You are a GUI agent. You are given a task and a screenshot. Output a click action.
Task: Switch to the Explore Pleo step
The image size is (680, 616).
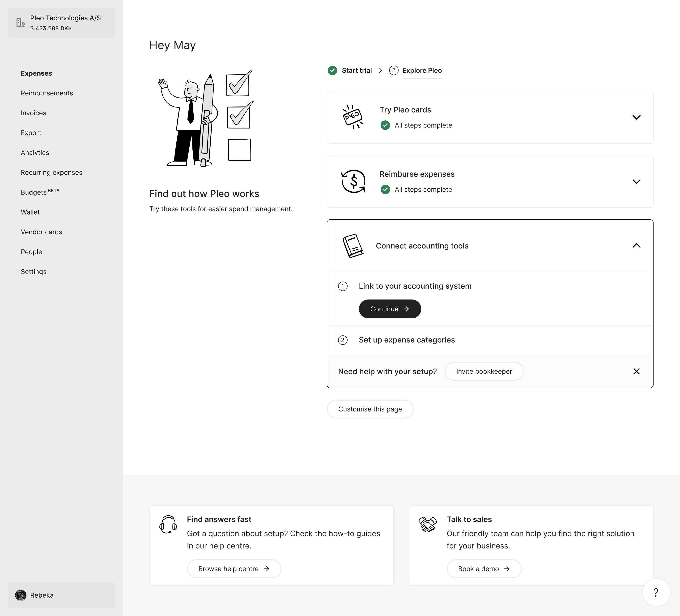point(422,70)
